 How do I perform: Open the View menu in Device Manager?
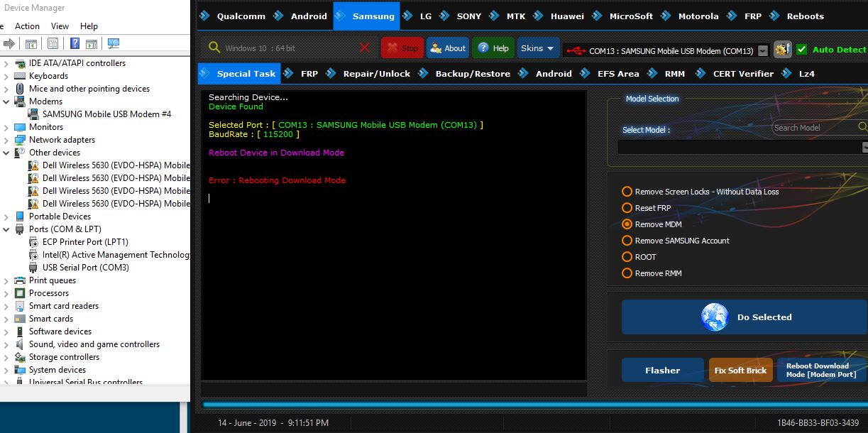(x=60, y=26)
